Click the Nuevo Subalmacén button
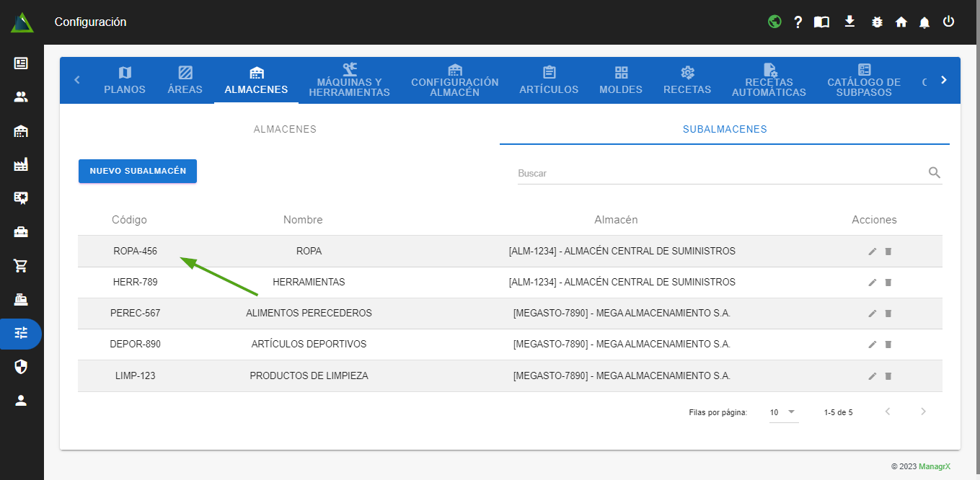980x480 pixels. point(138,172)
